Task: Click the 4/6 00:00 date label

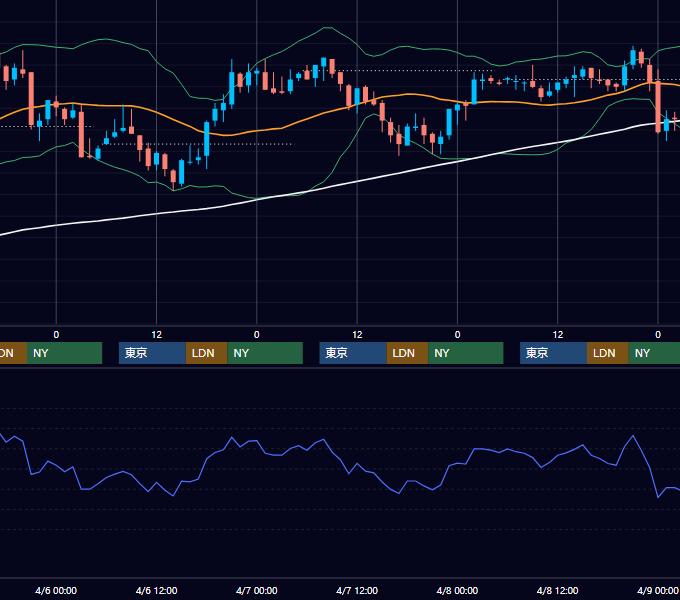Action: point(56,590)
